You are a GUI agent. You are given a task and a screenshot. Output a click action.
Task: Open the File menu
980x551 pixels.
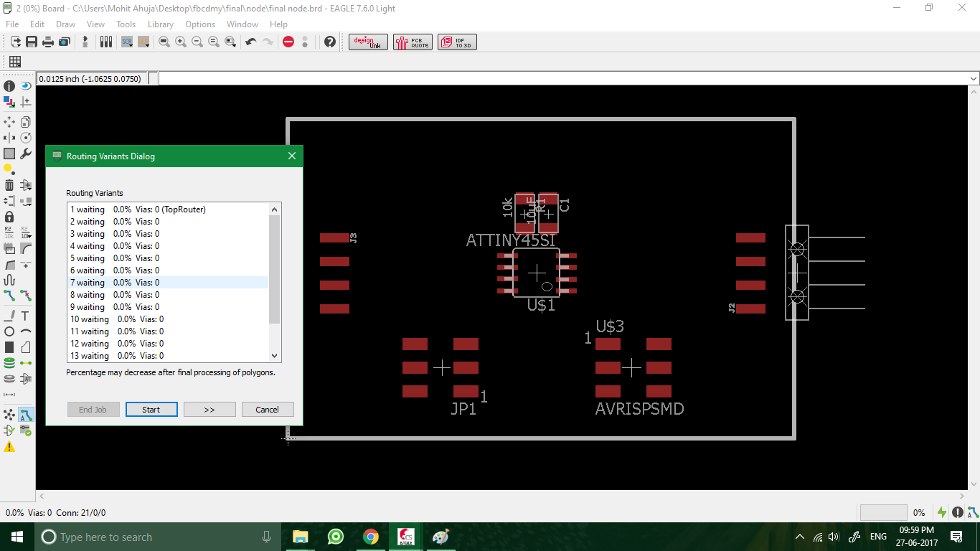pos(12,24)
